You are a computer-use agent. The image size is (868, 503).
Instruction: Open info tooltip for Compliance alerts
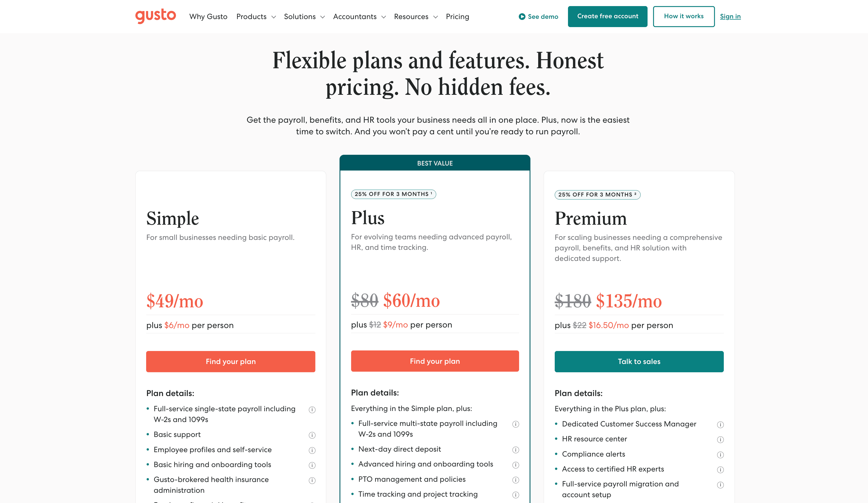tap(720, 454)
